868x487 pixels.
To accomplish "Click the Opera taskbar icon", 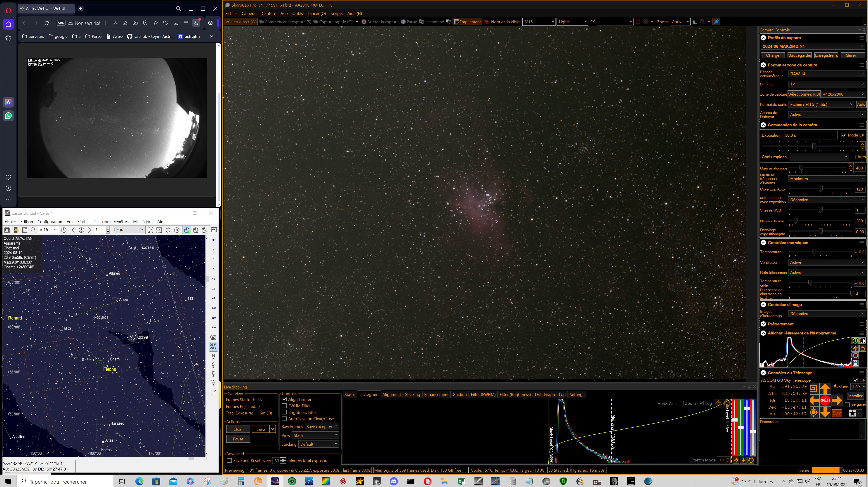I will (x=427, y=481).
